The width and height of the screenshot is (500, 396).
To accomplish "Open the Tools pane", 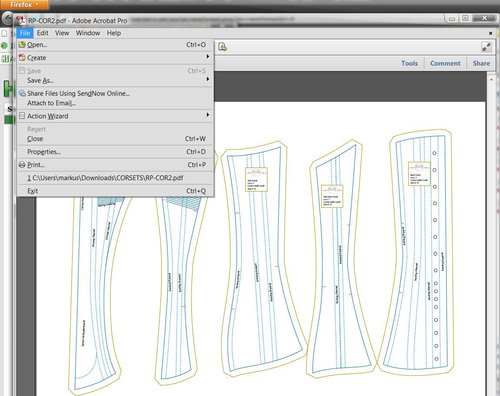I will [409, 63].
